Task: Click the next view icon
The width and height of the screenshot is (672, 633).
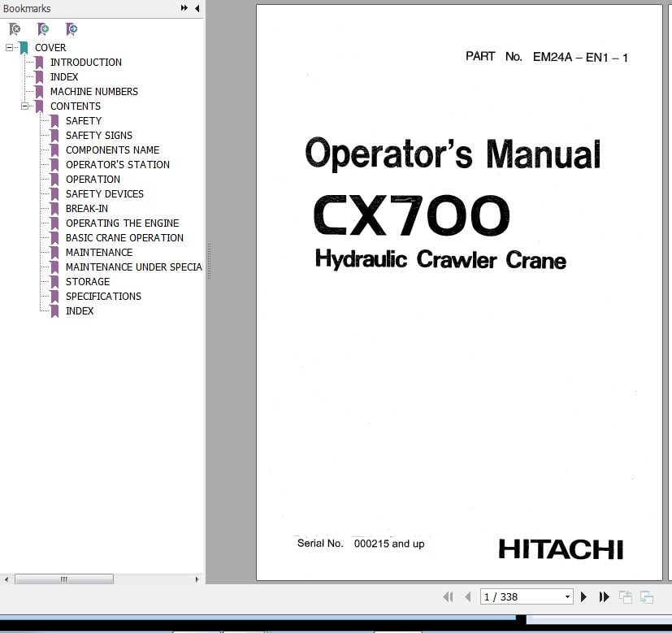Action: 647,597
